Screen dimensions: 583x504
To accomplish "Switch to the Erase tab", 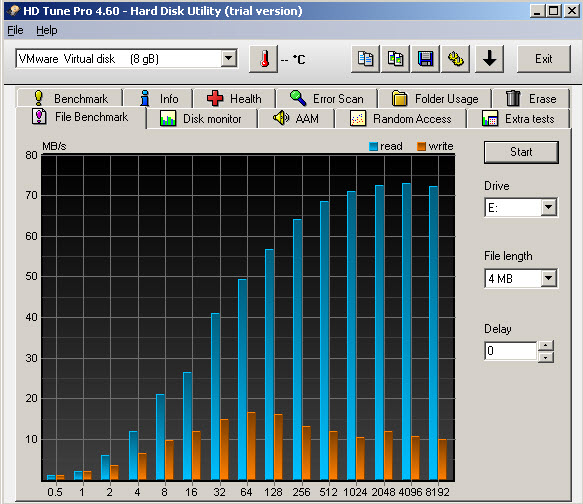I will click(x=531, y=98).
